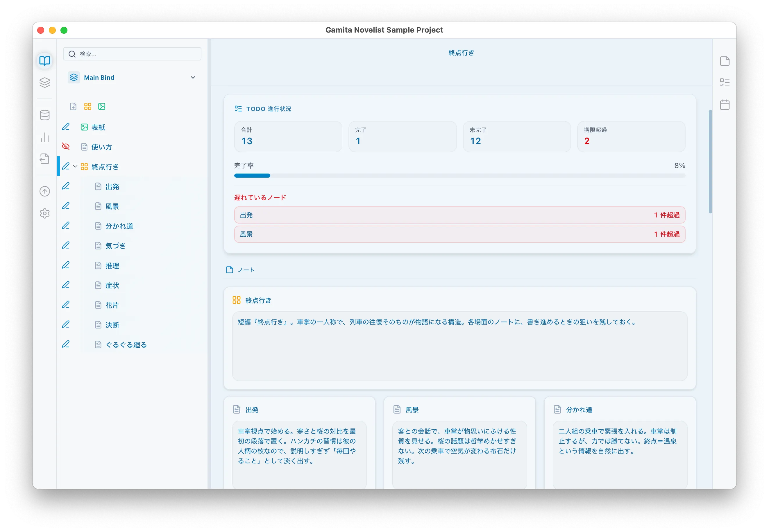
Task: Open 症状 scene in the tree
Action: pos(112,285)
